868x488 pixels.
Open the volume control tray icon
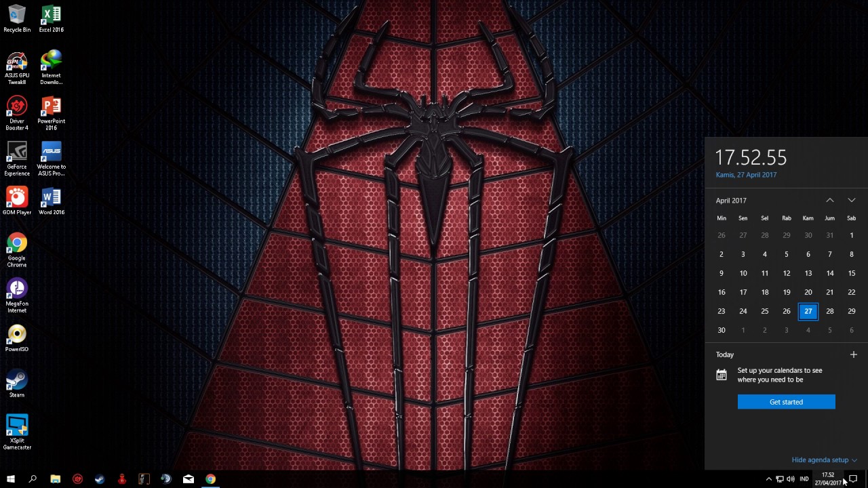[x=791, y=479]
